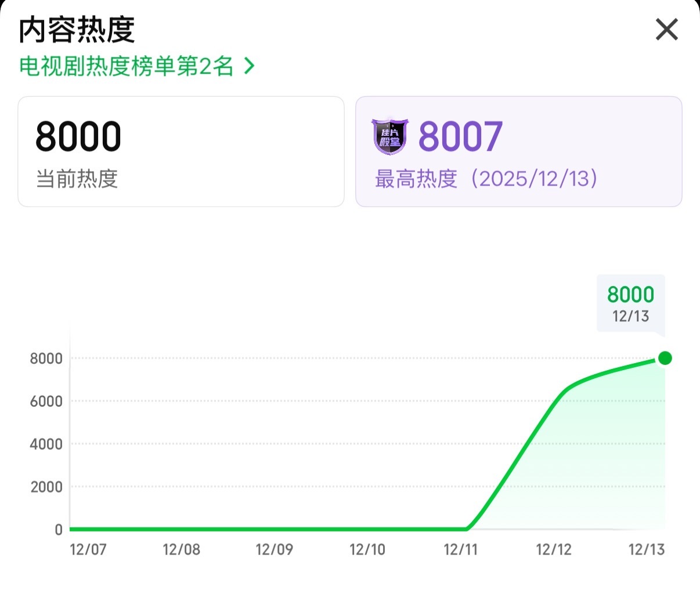
Task: Click the 8000 y-axis label
Action: point(46,359)
